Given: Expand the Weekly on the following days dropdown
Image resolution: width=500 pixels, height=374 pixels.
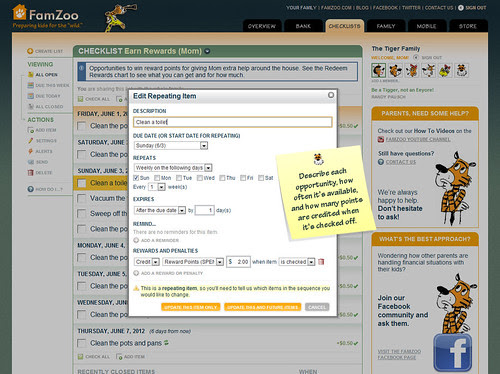Looking at the screenshot, I should pyautogui.click(x=173, y=168).
